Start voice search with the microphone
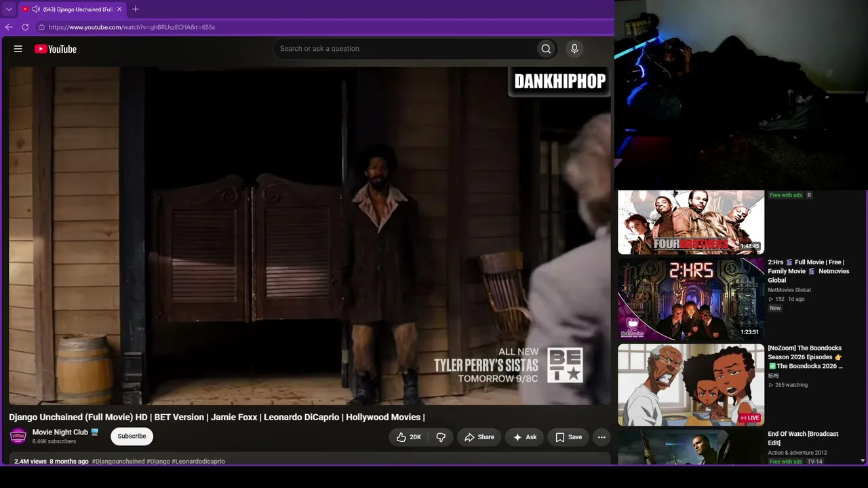This screenshot has height=488, width=868. pos(574,49)
